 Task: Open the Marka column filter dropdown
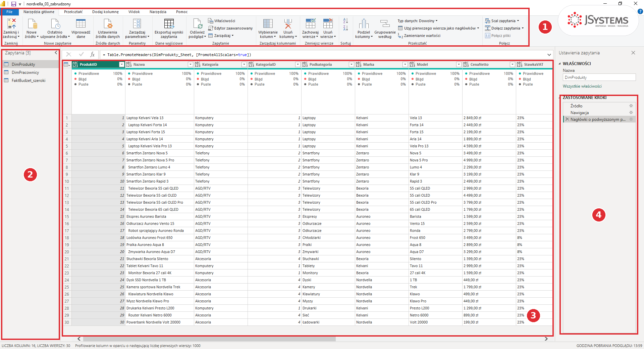click(405, 64)
